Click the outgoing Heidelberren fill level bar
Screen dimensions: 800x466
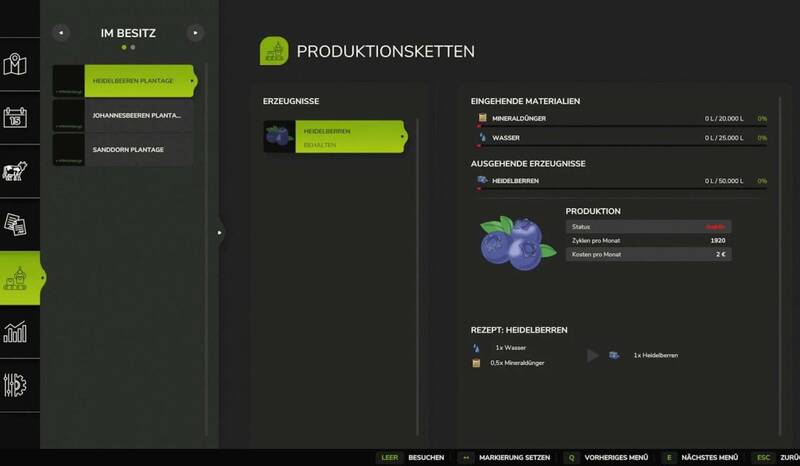pyautogui.click(x=621, y=188)
